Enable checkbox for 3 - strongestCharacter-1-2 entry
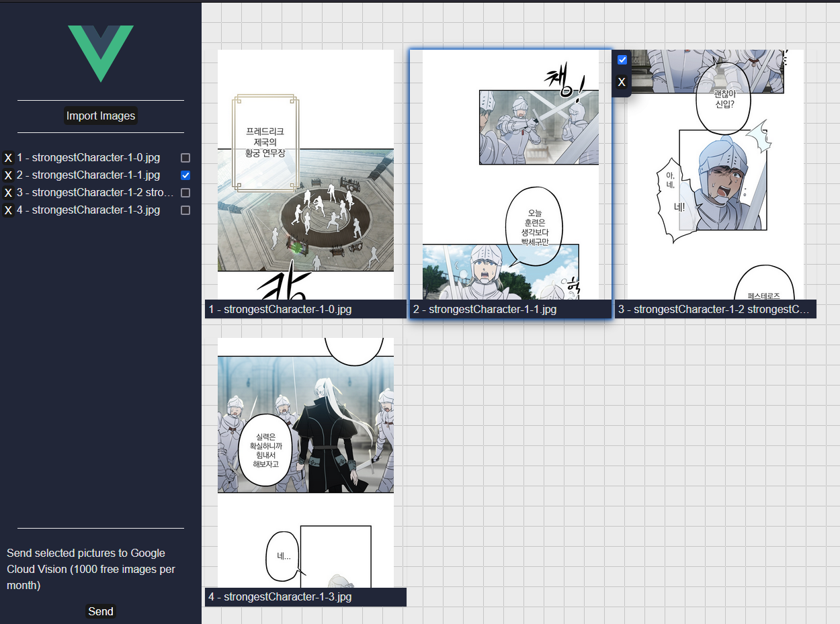This screenshot has height=624, width=840. 185,193
